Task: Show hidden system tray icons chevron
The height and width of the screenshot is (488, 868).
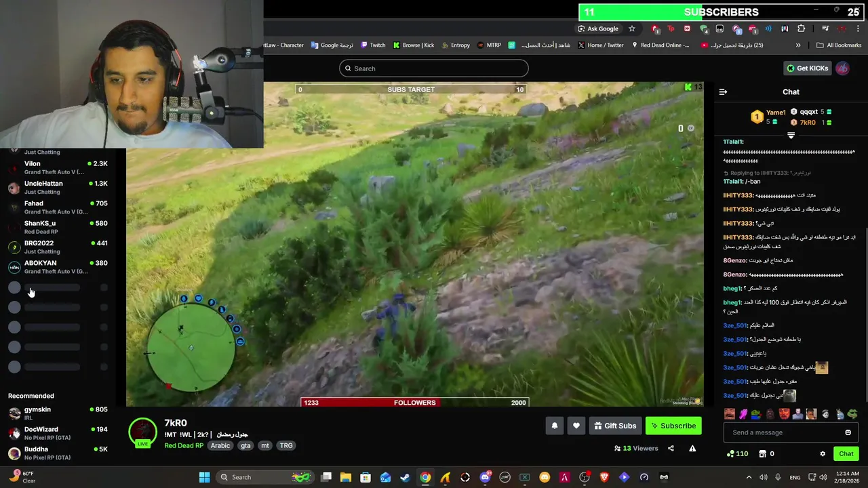Action: [x=749, y=477]
